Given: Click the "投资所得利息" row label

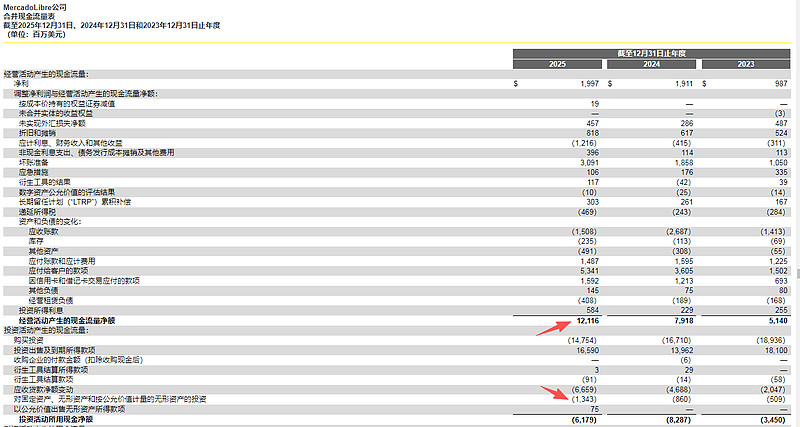Looking at the screenshot, I should coord(41,310).
